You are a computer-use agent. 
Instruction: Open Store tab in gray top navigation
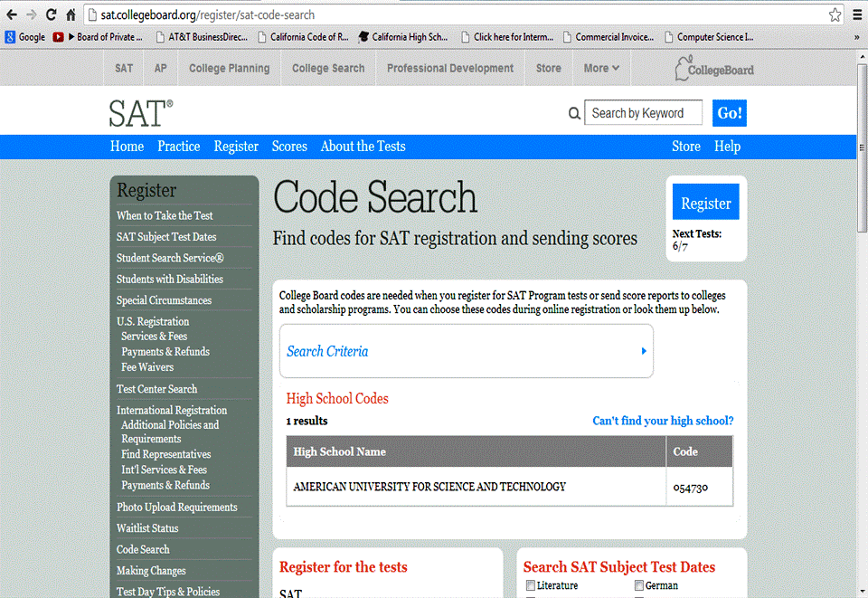click(549, 68)
